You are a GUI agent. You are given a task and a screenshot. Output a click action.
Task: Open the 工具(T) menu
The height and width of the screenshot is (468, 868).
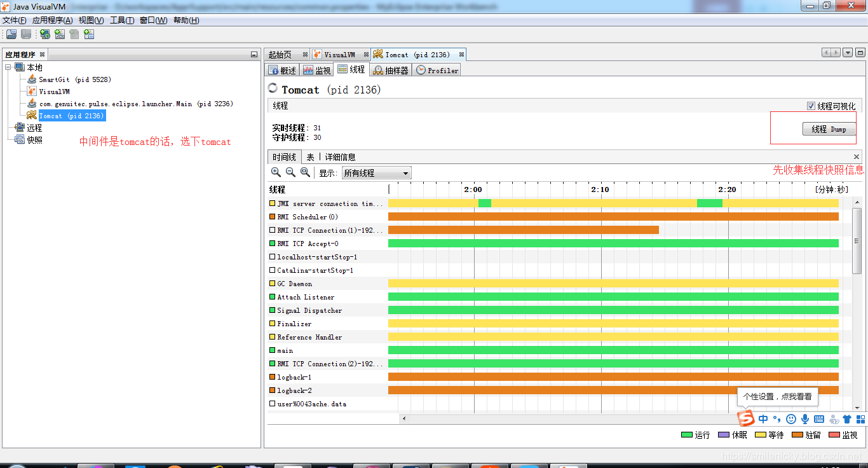[x=122, y=20]
